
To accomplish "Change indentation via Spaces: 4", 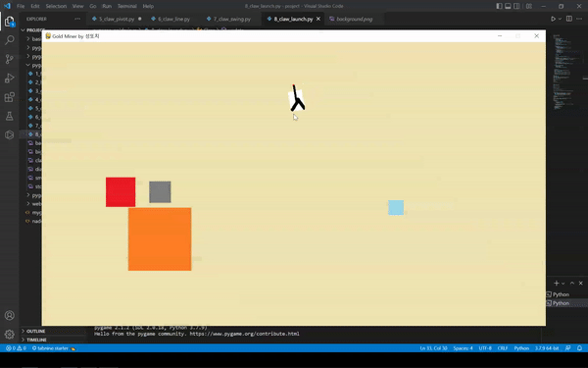I will click(463, 348).
